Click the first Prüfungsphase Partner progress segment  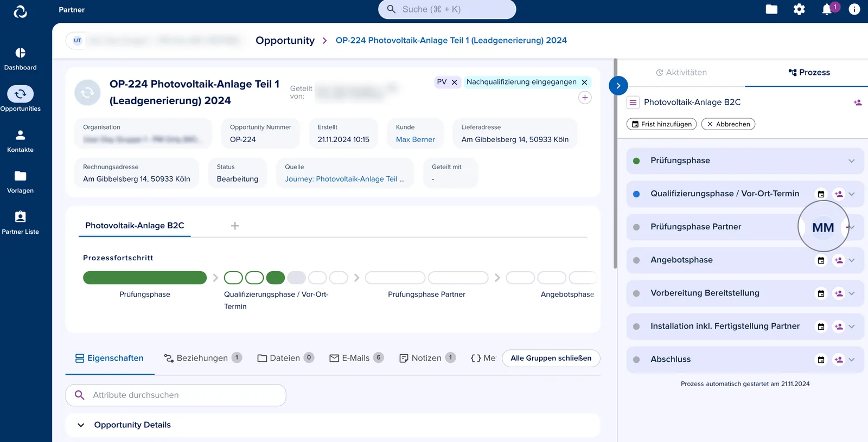coord(395,278)
